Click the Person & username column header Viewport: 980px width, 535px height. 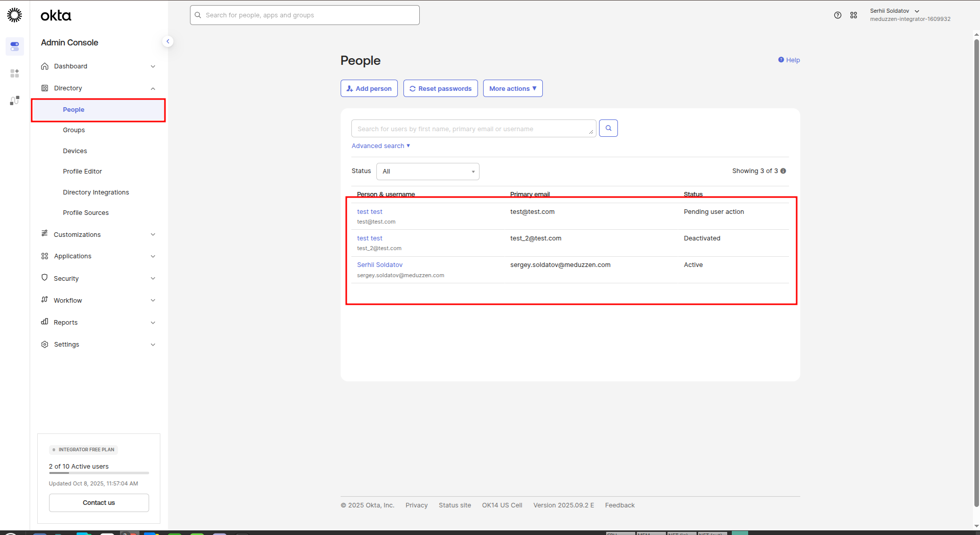386,194
